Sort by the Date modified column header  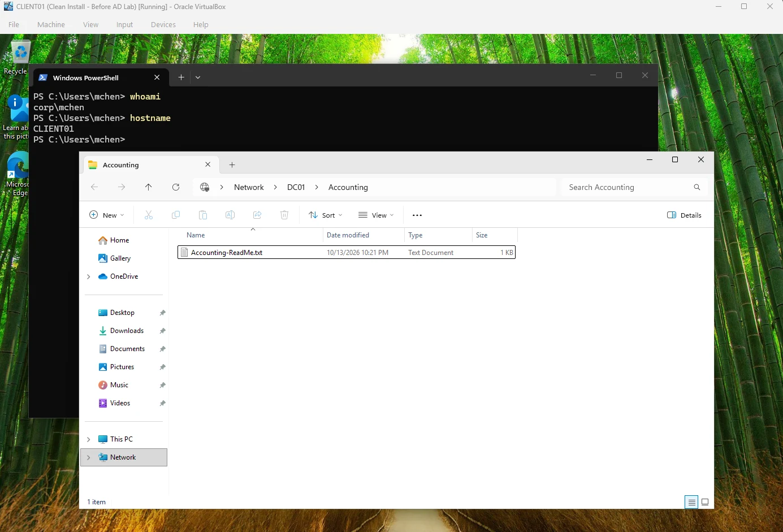[364, 235]
